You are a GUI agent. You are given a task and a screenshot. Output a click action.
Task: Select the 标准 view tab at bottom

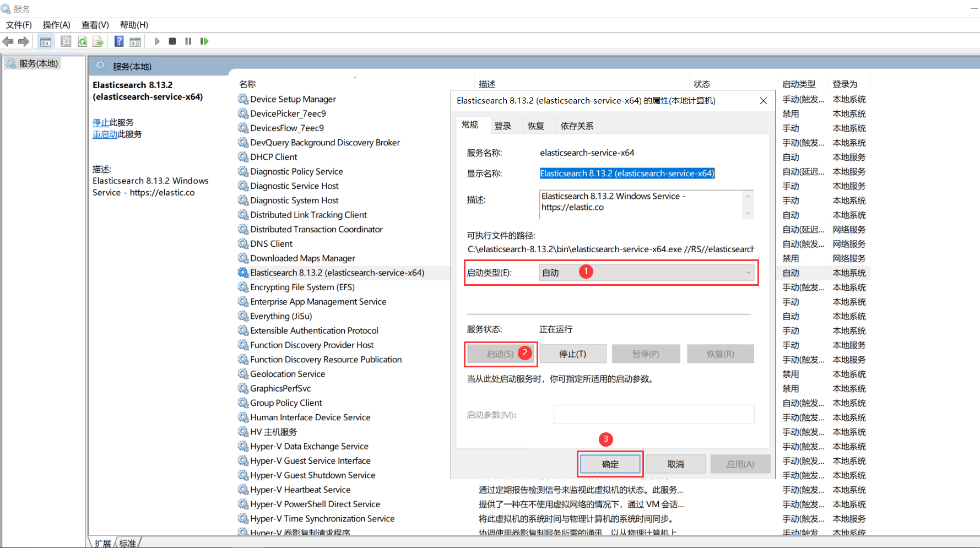click(x=128, y=543)
